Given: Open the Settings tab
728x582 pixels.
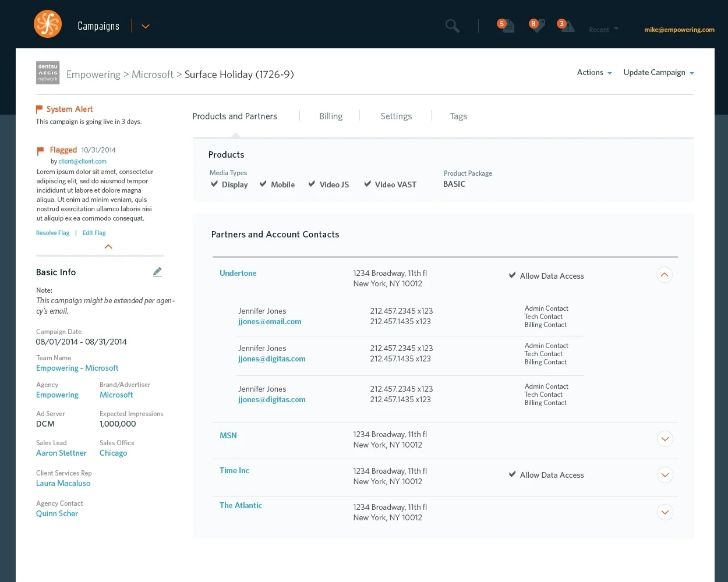Looking at the screenshot, I should (x=396, y=116).
